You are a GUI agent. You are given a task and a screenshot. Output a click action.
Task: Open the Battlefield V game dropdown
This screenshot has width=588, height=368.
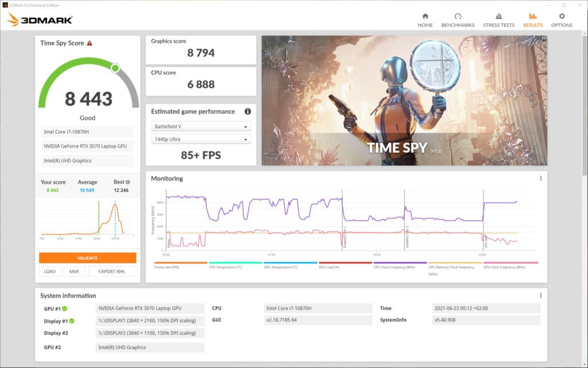200,126
